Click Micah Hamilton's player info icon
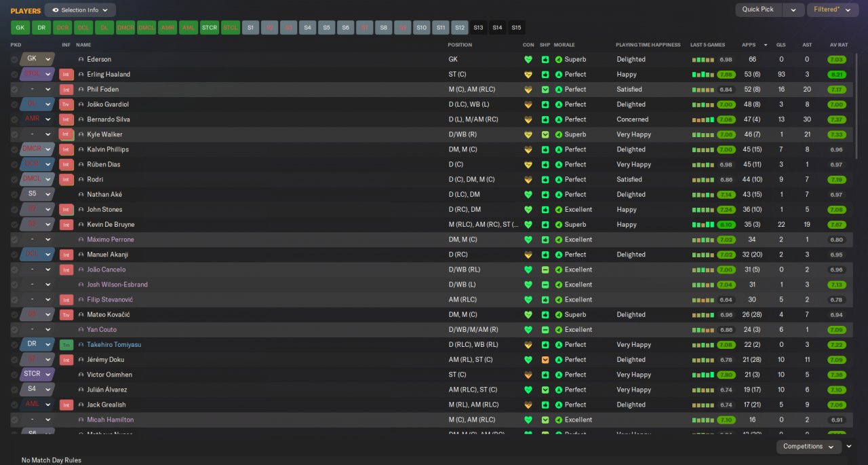The width and height of the screenshot is (868, 465). pos(81,420)
